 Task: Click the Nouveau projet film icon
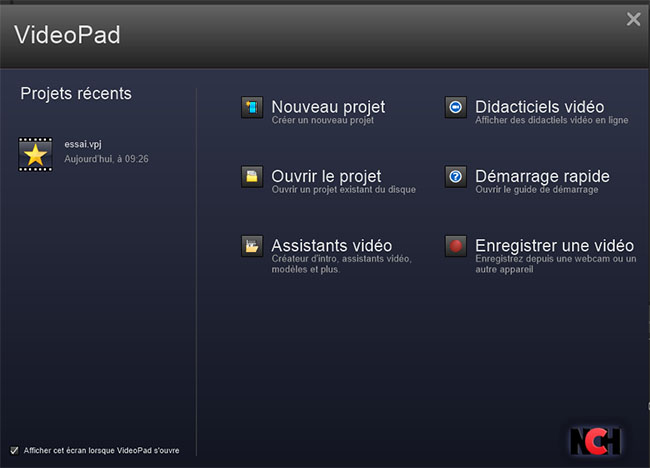pos(252,107)
